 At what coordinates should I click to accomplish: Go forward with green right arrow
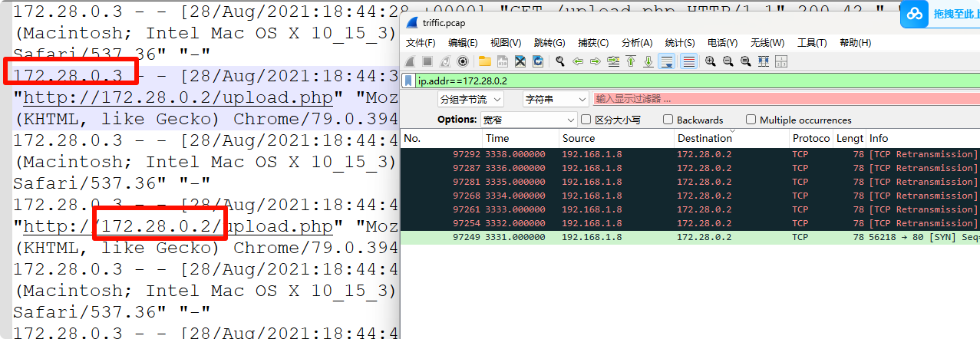coord(596,61)
